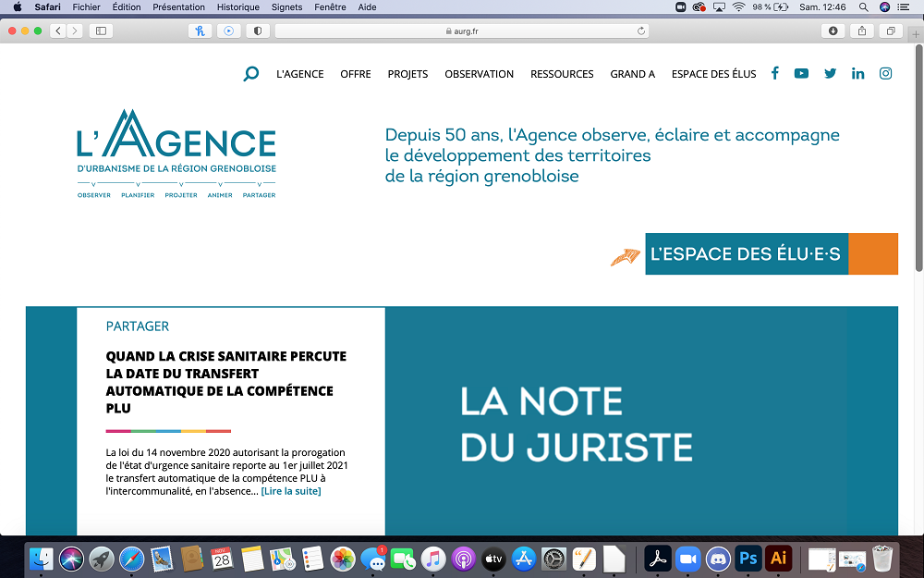Open Zoom from the Dock
Viewport: 924px width, 578px height.
688,559
